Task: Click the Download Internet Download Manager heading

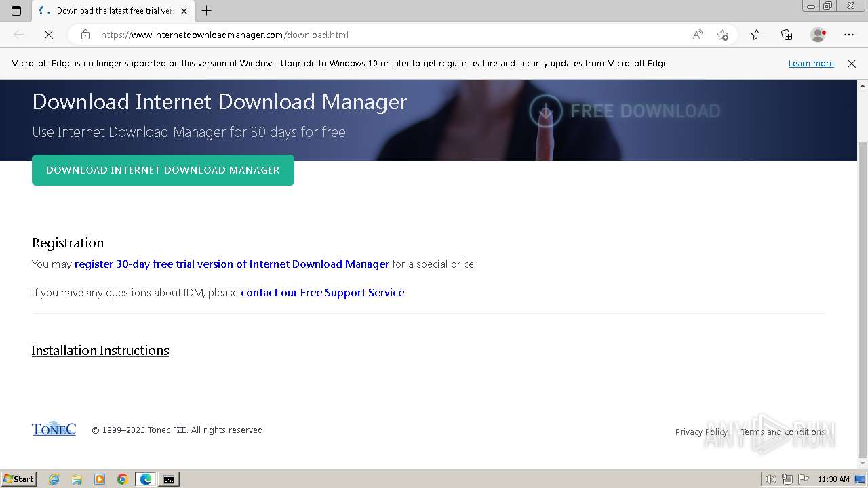Action: tap(220, 102)
